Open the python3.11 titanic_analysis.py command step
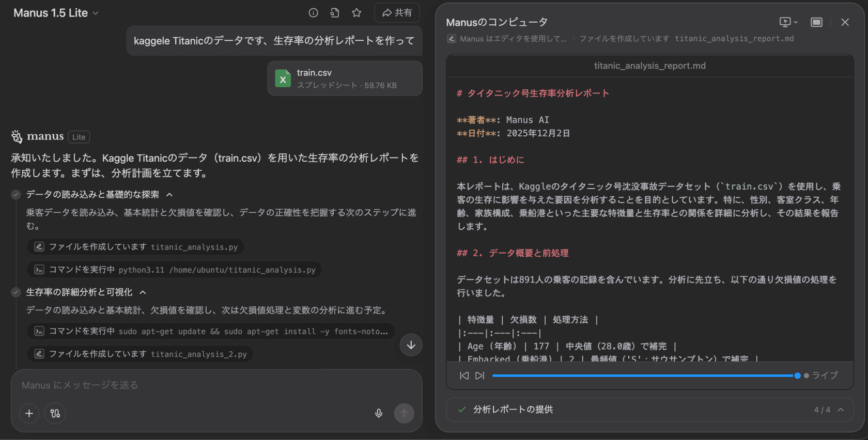 174,270
